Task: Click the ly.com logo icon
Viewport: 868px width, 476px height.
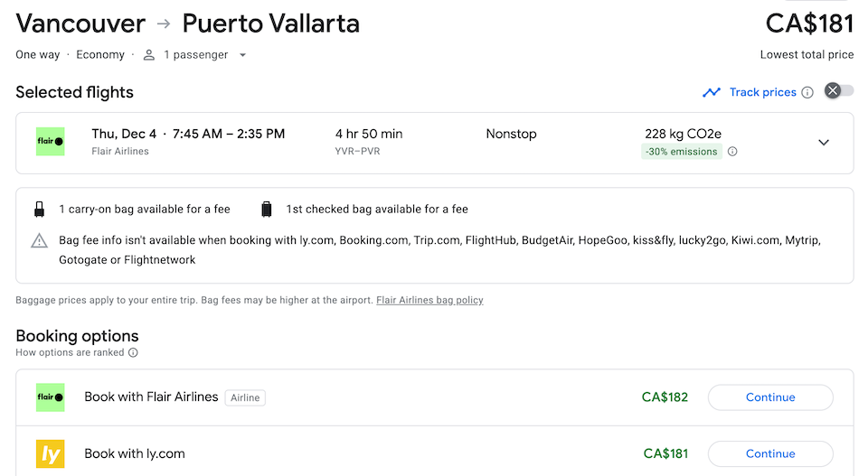Action: coord(51,453)
